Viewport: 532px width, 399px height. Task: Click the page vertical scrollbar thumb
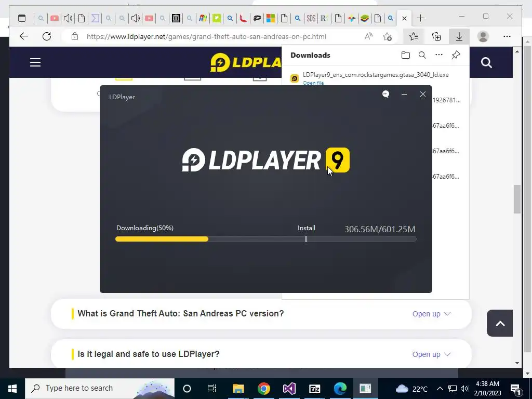coord(517,199)
